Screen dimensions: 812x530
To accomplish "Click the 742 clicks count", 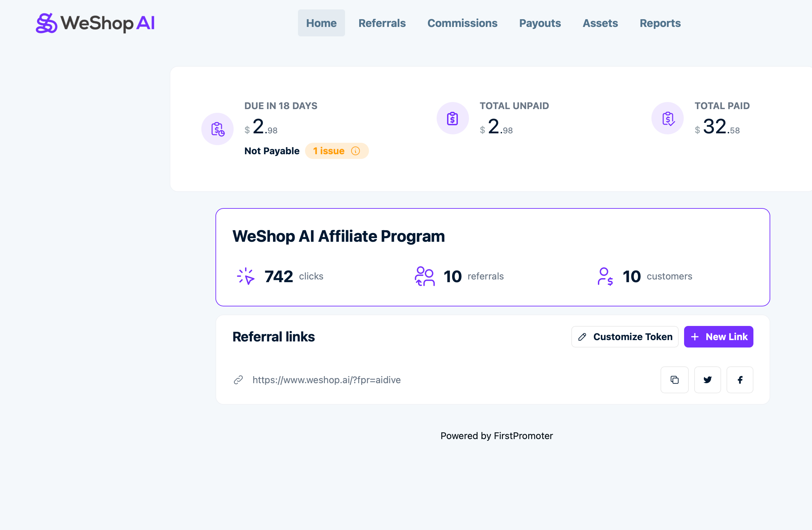I will [279, 276].
